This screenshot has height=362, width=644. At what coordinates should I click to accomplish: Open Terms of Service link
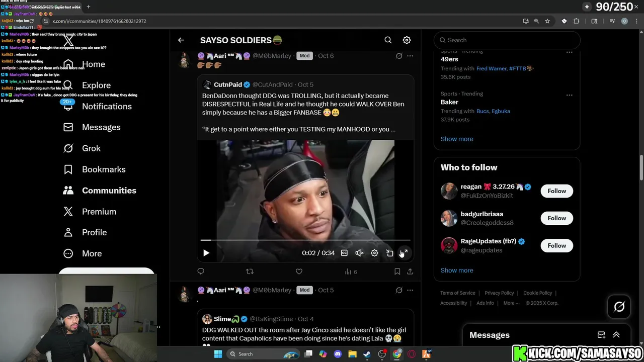(458, 293)
